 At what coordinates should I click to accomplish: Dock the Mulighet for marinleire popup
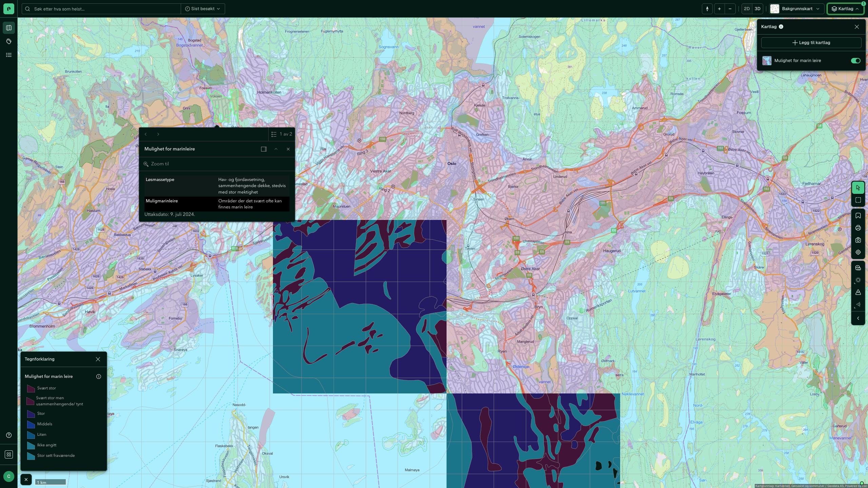pos(264,149)
